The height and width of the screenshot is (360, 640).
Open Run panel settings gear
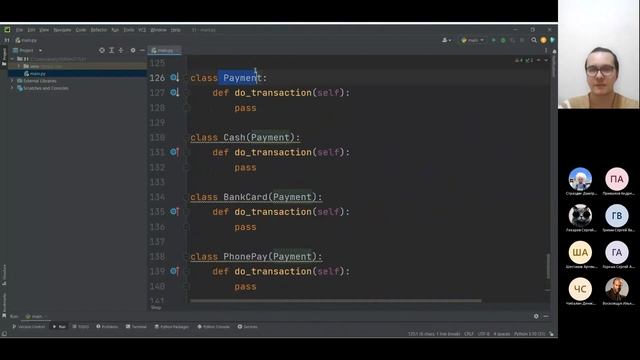coord(536,316)
